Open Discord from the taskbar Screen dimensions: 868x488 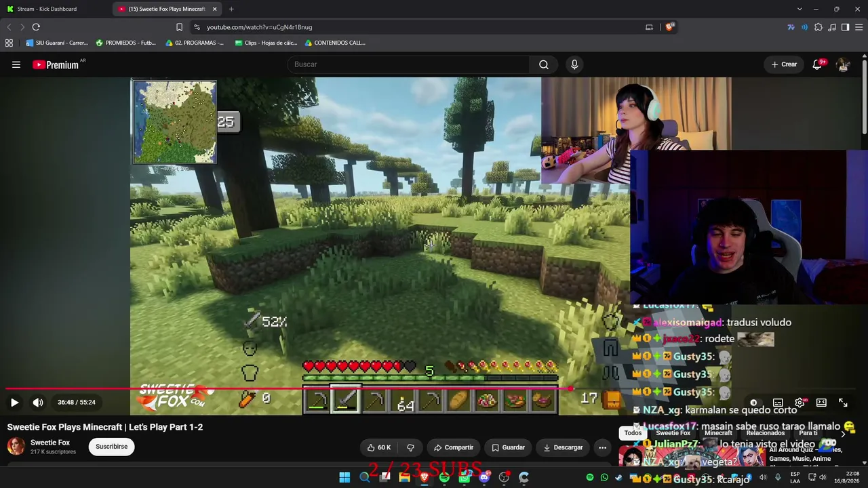tap(484, 478)
